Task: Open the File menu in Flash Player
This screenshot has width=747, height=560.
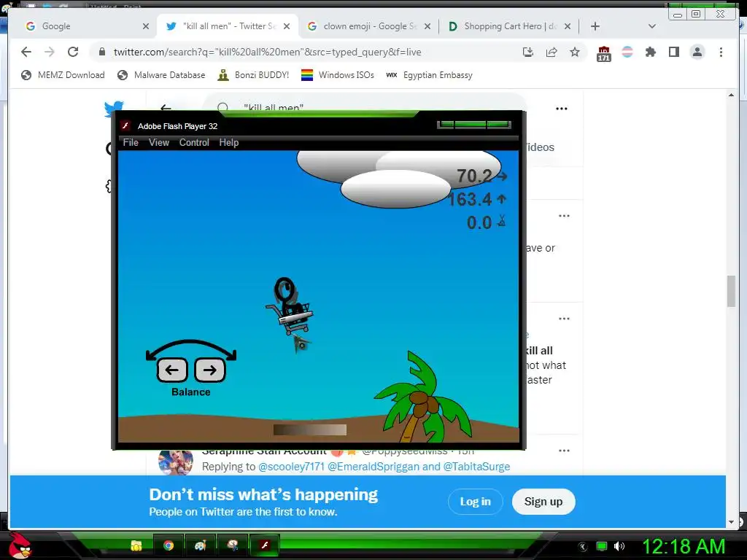Action: pos(131,142)
